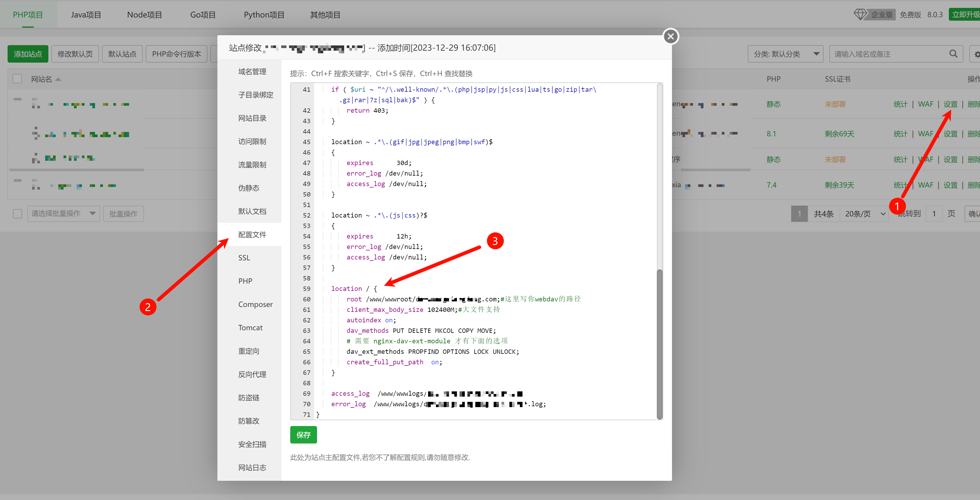Open 网站日志 section

coord(252,467)
